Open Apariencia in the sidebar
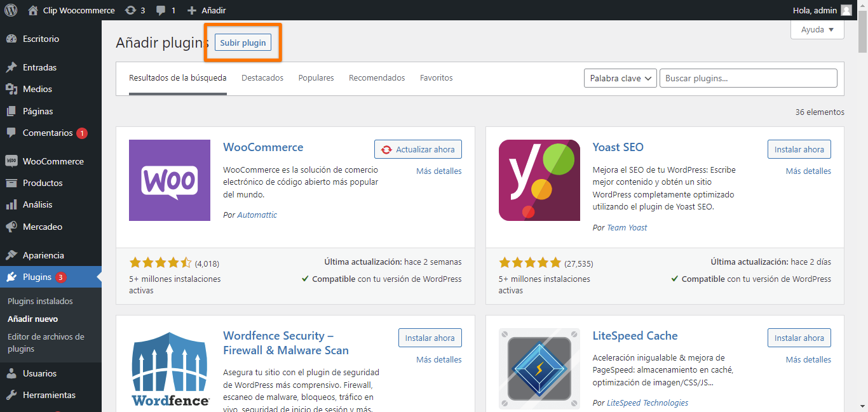 click(x=43, y=255)
